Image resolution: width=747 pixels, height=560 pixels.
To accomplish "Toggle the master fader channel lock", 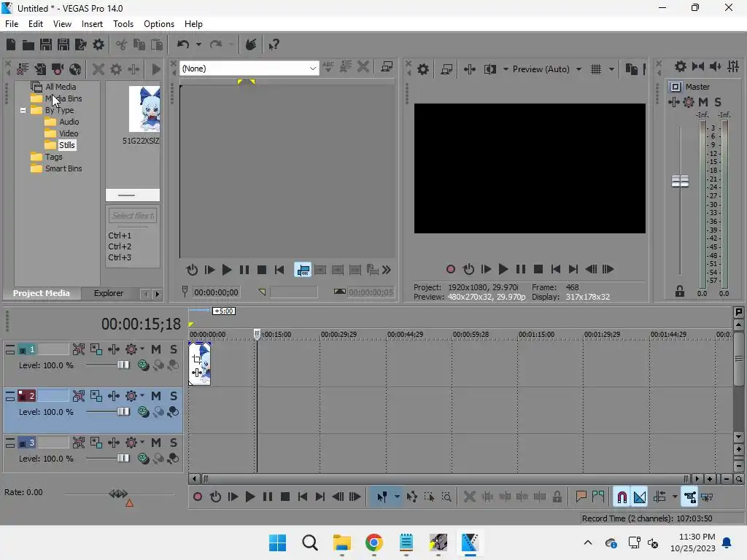I will pyautogui.click(x=680, y=292).
